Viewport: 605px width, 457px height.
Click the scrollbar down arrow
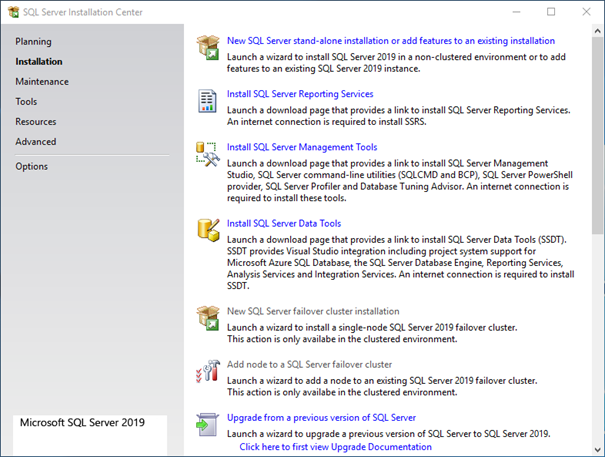coord(598,450)
